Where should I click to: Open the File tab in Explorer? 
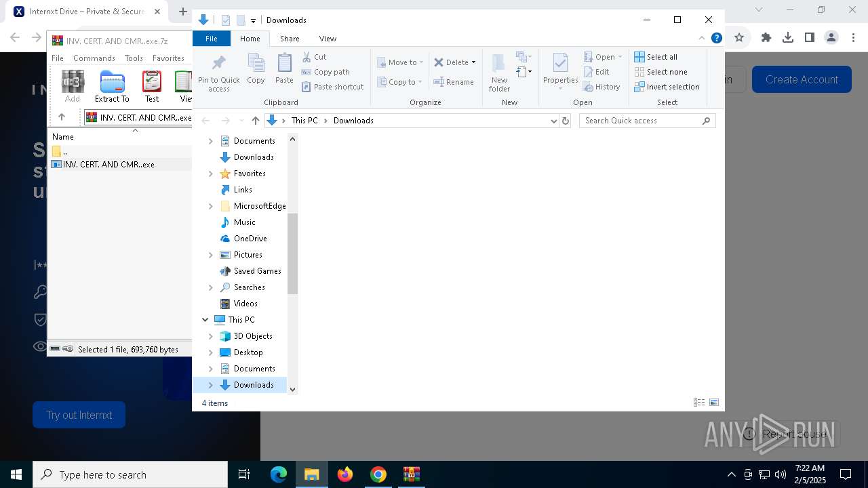tap(212, 39)
